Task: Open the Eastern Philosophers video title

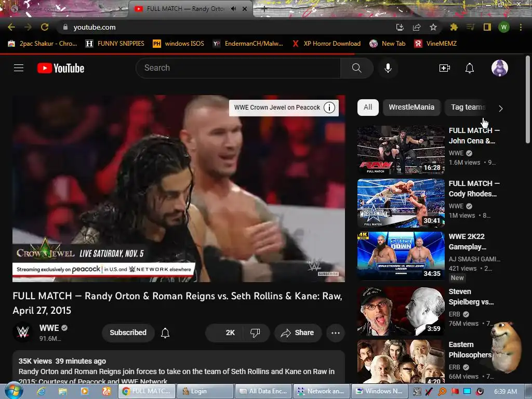Action: 470,350
